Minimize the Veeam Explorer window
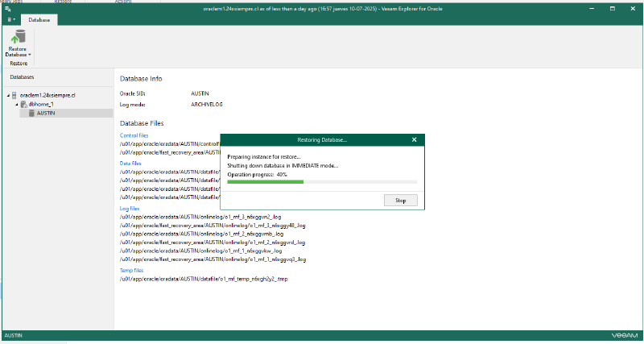The image size is (644, 344). 592,9
